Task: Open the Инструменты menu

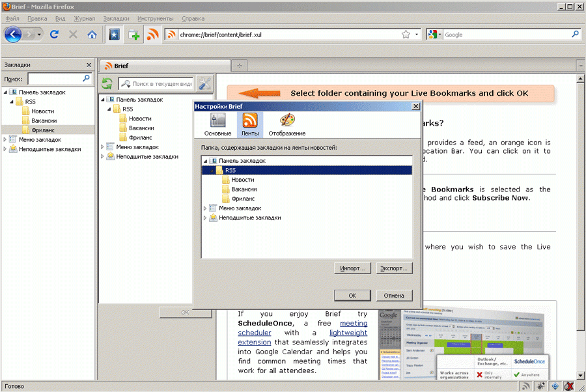Action: point(155,18)
